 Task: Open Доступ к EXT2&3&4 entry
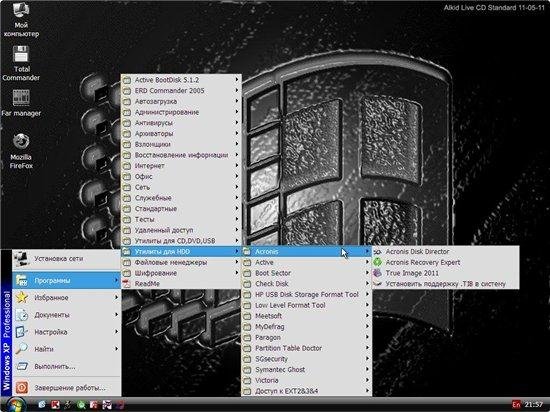click(306, 391)
